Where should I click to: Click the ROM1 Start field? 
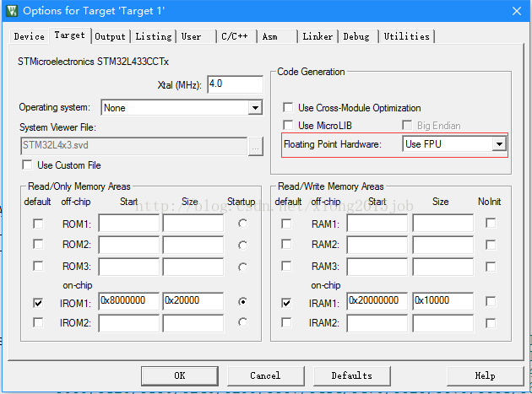pyautogui.click(x=128, y=223)
